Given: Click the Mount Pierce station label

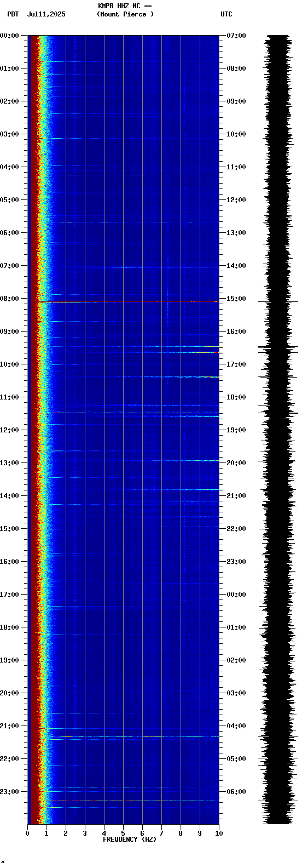Looking at the screenshot, I should click(125, 14).
